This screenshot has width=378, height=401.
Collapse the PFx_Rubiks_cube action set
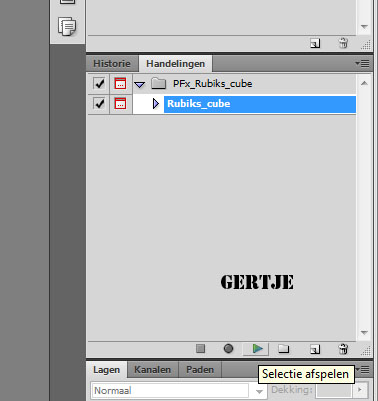140,84
